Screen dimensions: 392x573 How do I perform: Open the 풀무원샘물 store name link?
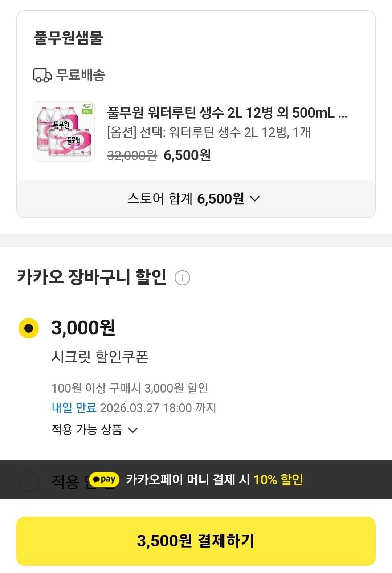[x=68, y=38]
